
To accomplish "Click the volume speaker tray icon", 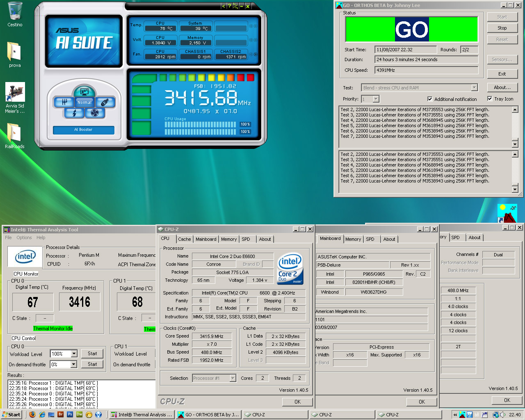I will pos(502,415).
